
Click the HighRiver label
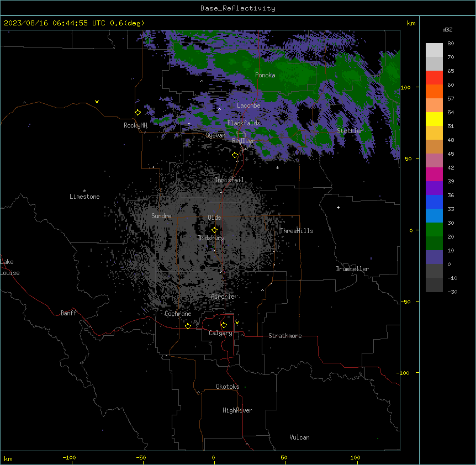click(x=237, y=410)
